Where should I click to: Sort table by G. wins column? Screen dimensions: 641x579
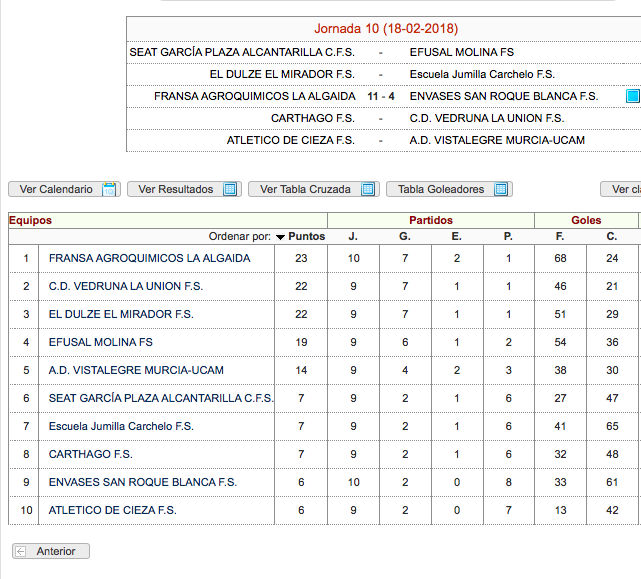tap(405, 237)
